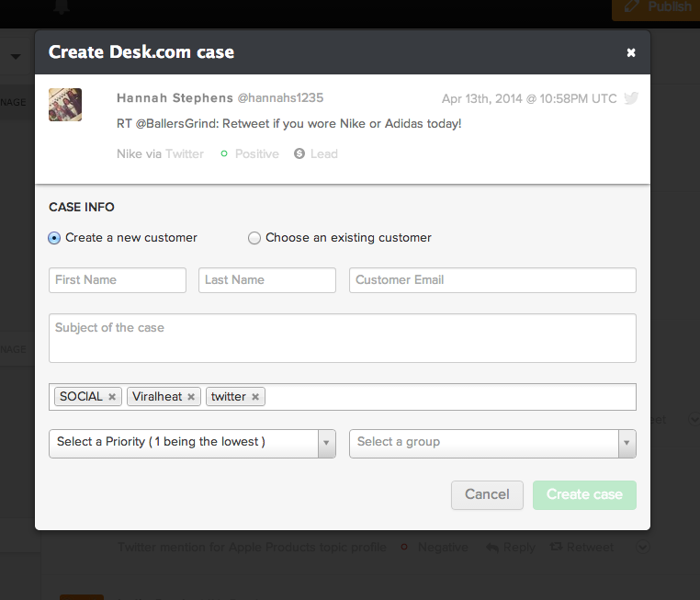The height and width of the screenshot is (600, 700).
Task: Select Choose an existing customer option
Action: pos(254,238)
